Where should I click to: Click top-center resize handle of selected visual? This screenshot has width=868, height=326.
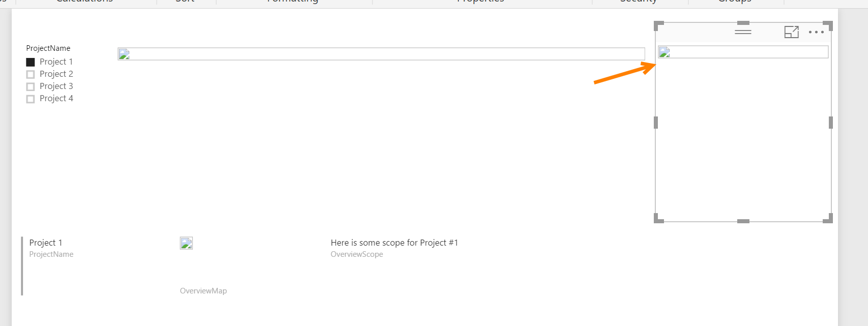pyautogui.click(x=743, y=23)
